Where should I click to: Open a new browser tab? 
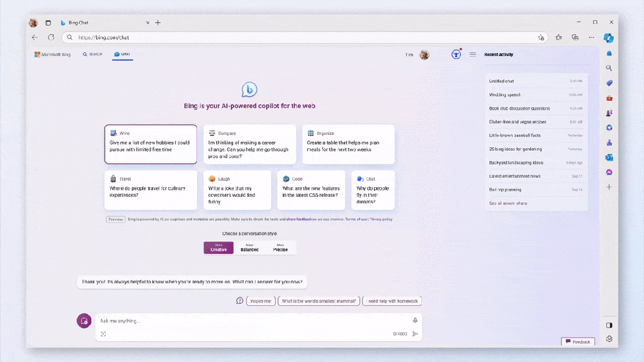click(x=158, y=23)
